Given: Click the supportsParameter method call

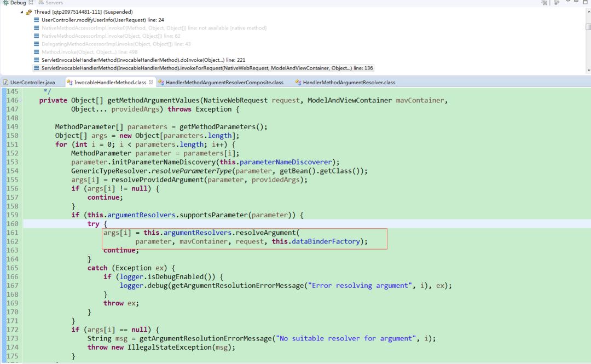Looking at the screenshot, I should [213, 215].
